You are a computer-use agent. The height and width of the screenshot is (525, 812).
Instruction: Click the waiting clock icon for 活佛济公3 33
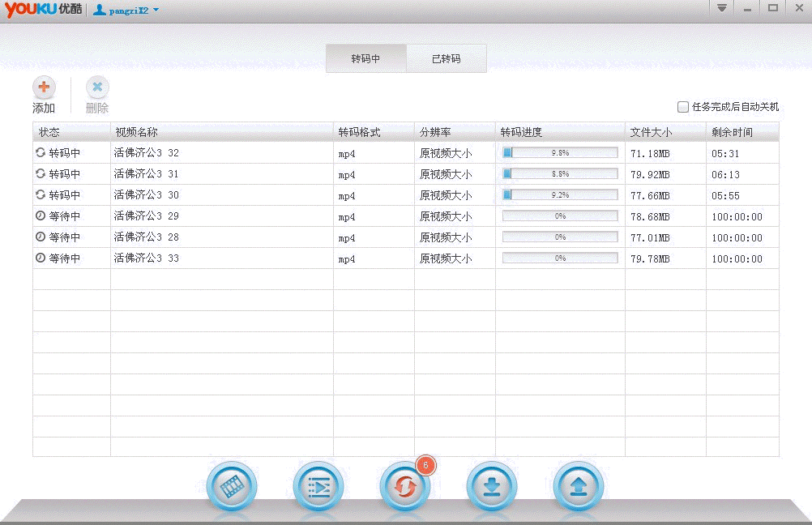[x=41, y=258]
